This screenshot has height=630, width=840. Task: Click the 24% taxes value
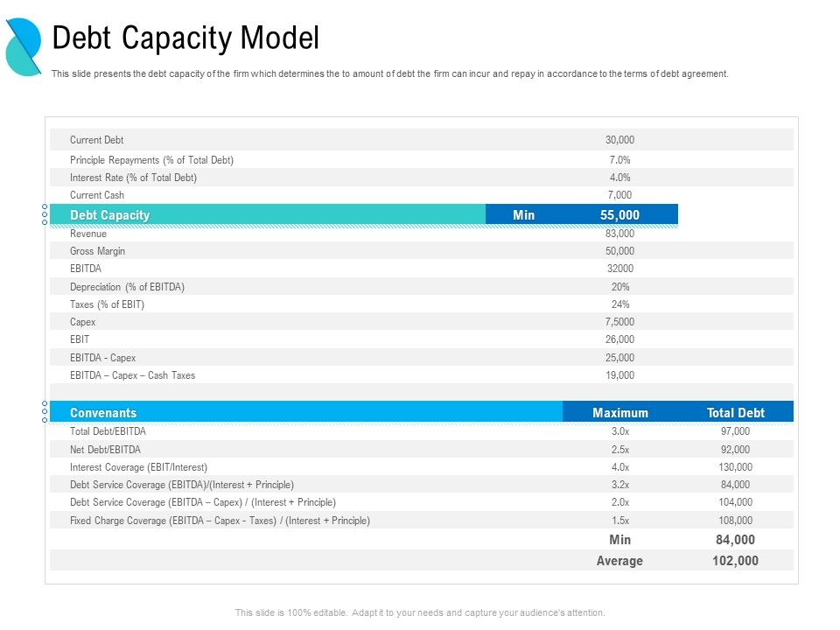(x=619, y=304)
